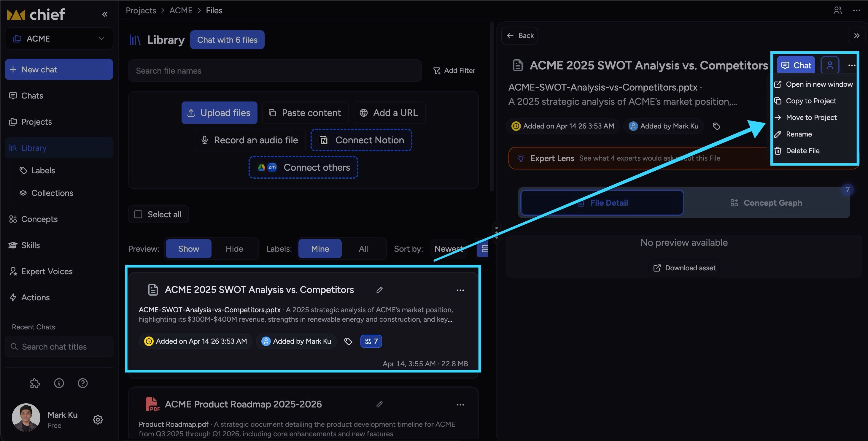Click the members people icon in the top bar

(838, 10)
